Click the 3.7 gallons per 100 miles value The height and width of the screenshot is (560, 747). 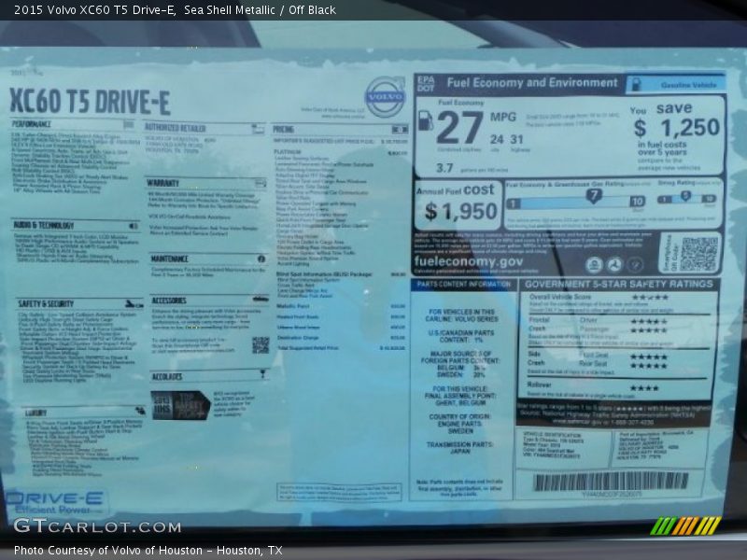pos(444,168)
